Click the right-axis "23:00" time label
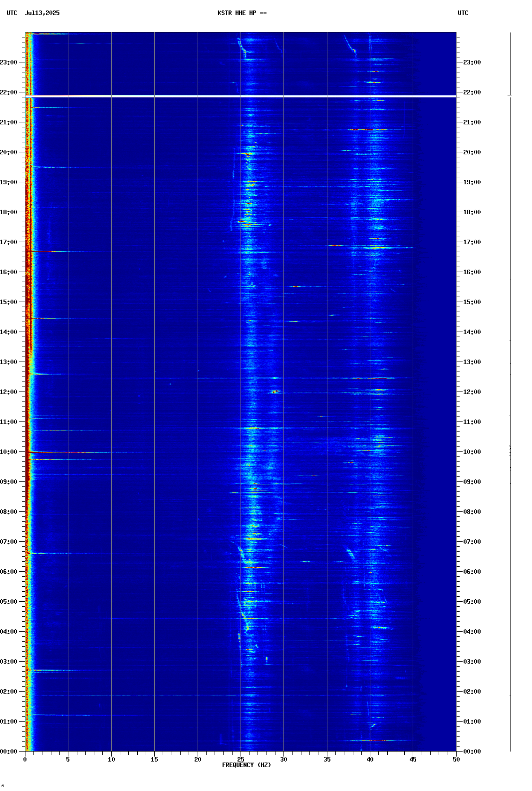The image size is (532, 791). [x=472, y=62]
